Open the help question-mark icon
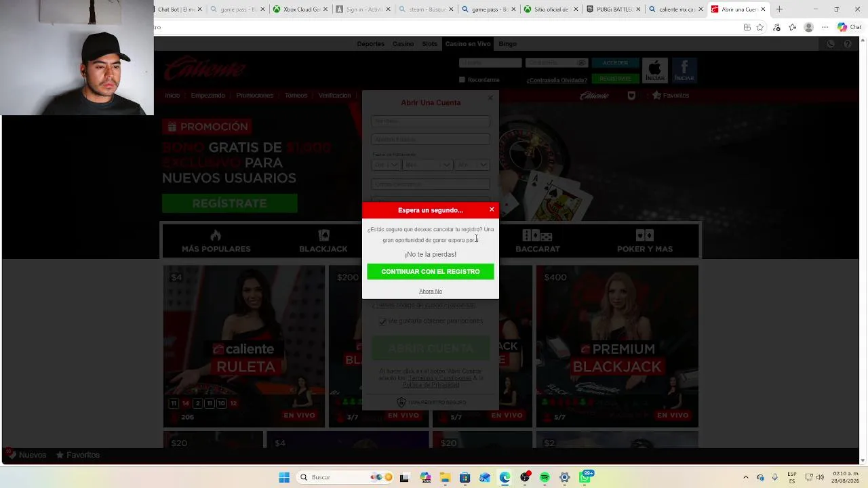Screen dimensions: 868x488 point(847,44)
